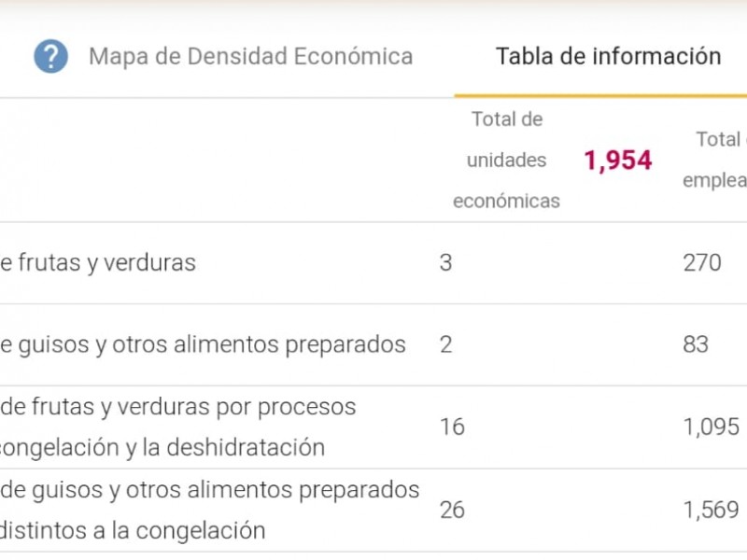Open the Tabla de información tab
This screenshot has height=560, width=747.
coord(609,56)
